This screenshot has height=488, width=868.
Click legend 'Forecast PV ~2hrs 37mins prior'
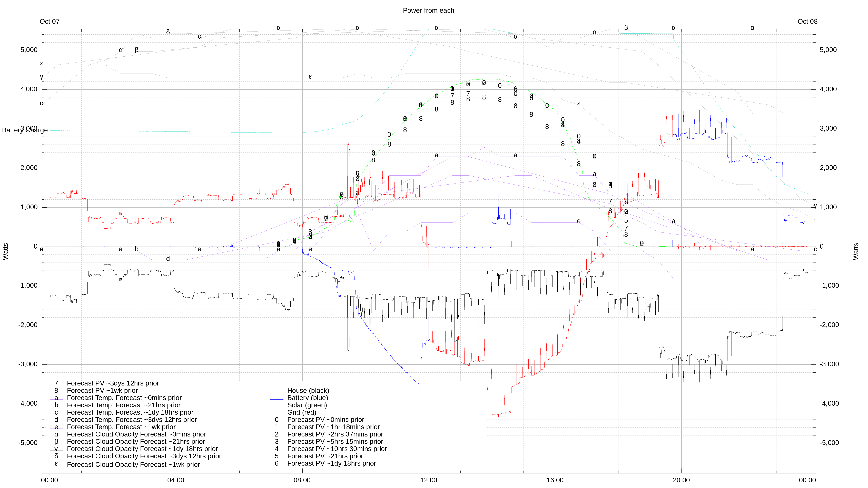point(335,434)
